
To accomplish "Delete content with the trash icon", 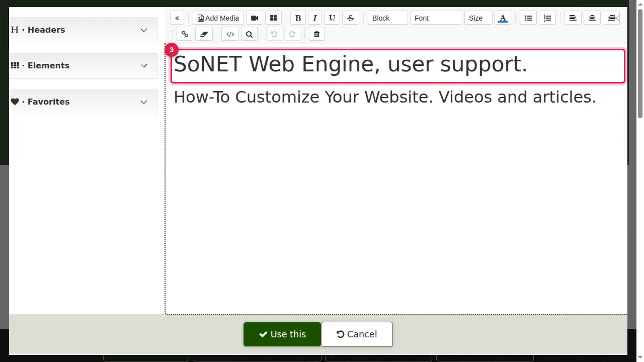I will coord(316,34).
